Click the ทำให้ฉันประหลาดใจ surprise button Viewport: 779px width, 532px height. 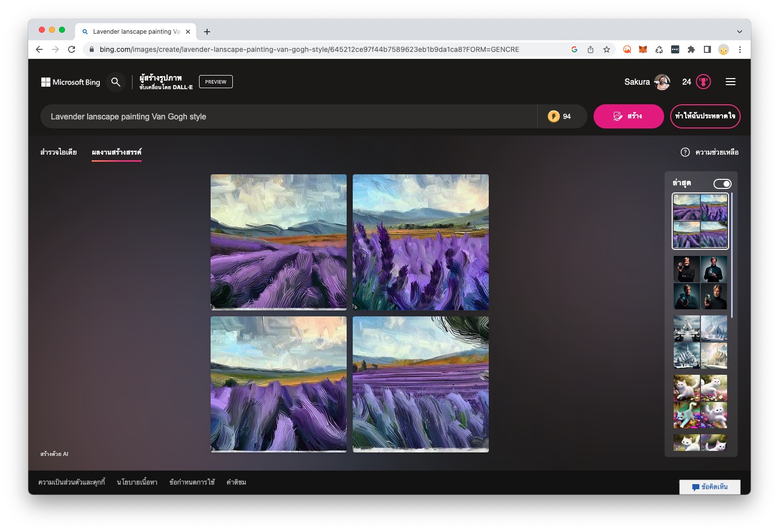[705, 116]
